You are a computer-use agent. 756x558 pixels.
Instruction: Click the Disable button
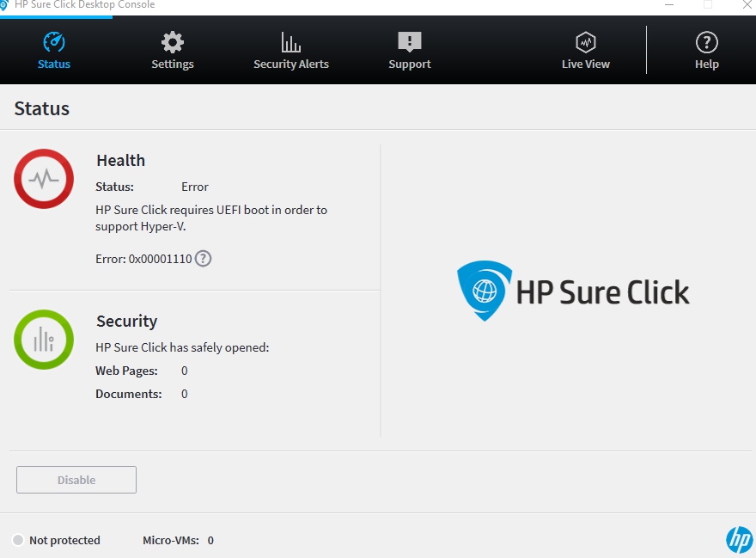76,480
